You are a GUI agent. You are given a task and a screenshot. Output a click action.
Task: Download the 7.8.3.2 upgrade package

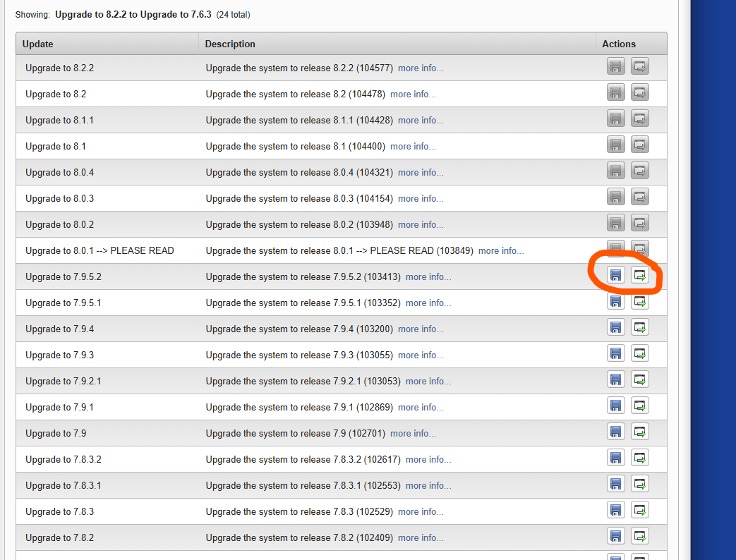click(616, 458)
